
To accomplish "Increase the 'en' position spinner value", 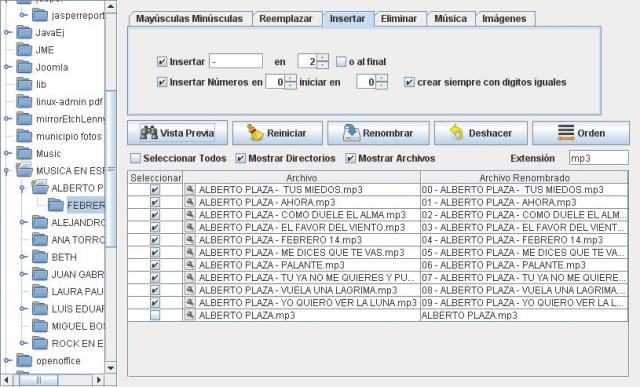I will point(322,58).
